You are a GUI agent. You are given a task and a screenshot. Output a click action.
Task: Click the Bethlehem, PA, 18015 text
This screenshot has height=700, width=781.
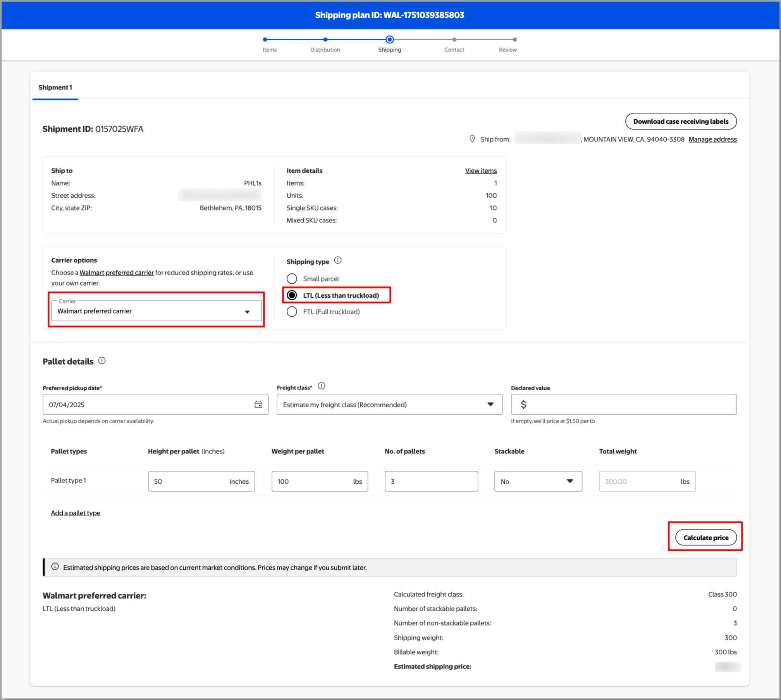231,208
